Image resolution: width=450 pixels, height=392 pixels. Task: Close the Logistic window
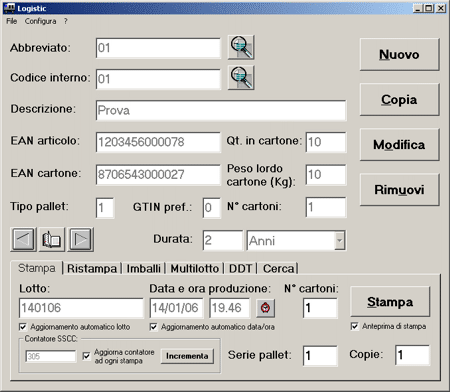pos(441,8)
